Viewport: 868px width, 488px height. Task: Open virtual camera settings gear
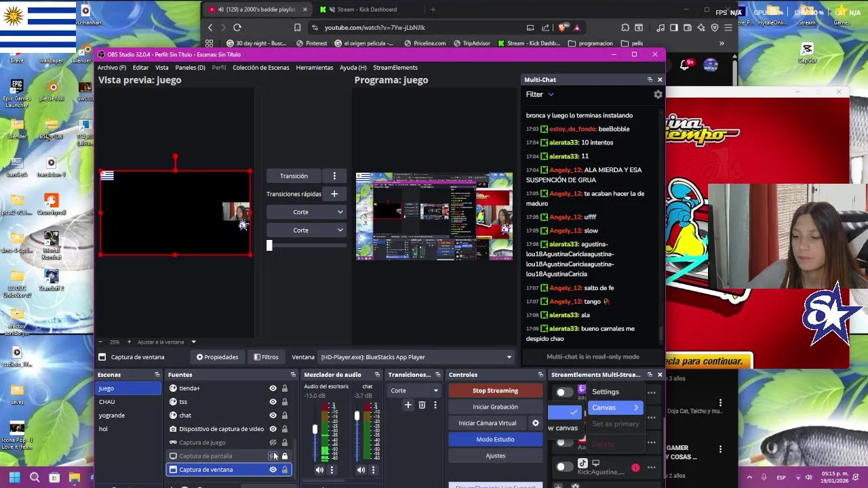[x=535, y=423]
